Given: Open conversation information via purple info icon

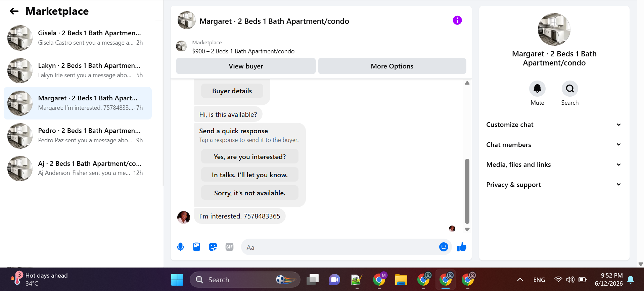Looking at the screenshot, I should click(x=457, y=20).
